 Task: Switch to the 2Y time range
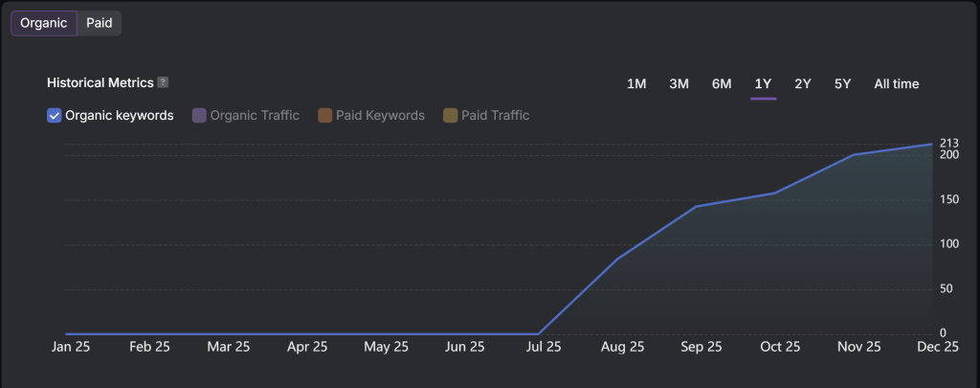pos(803,84)
